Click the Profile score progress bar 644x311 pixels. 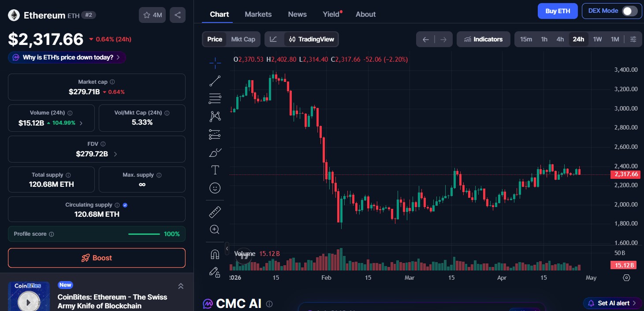[x=144, y=234]
